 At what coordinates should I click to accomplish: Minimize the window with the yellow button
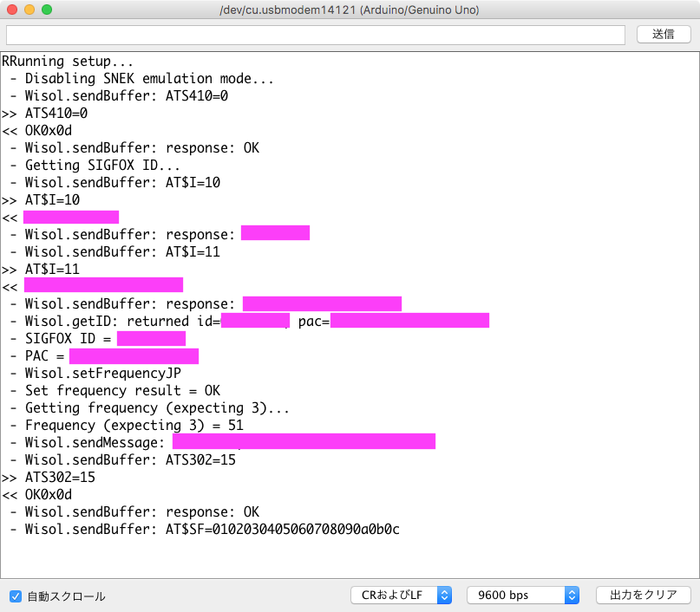(x=29, y=10)
